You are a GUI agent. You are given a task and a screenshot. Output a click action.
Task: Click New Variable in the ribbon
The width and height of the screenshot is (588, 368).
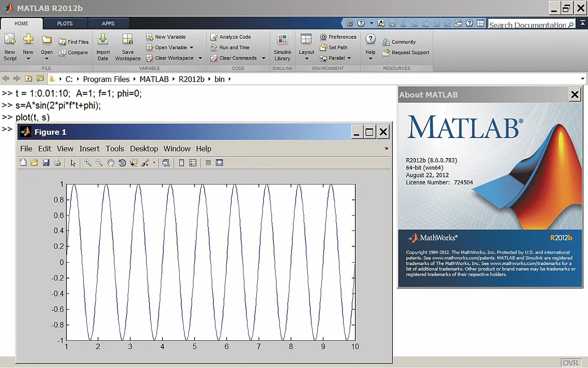(x=166, y=37)
